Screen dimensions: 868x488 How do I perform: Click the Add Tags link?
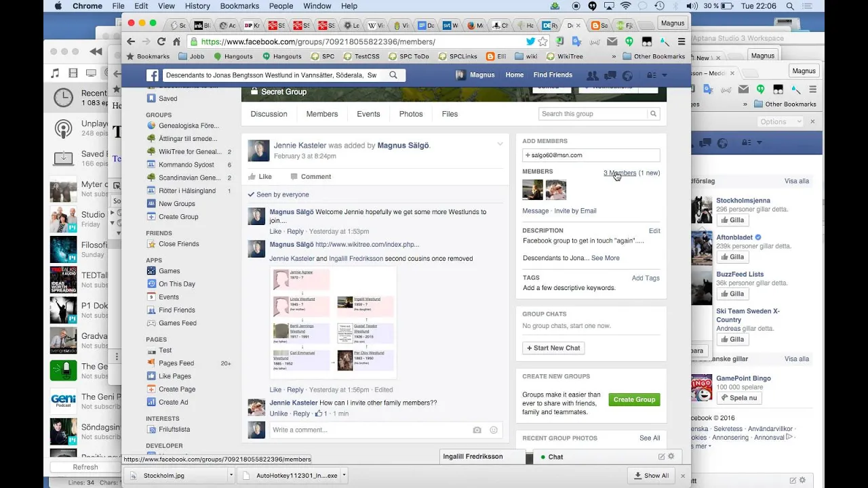pos(646,278)
